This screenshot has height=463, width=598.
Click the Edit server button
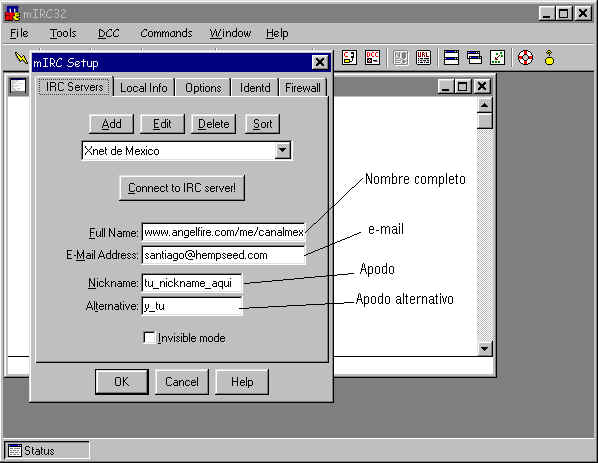[x=162, y=124]
